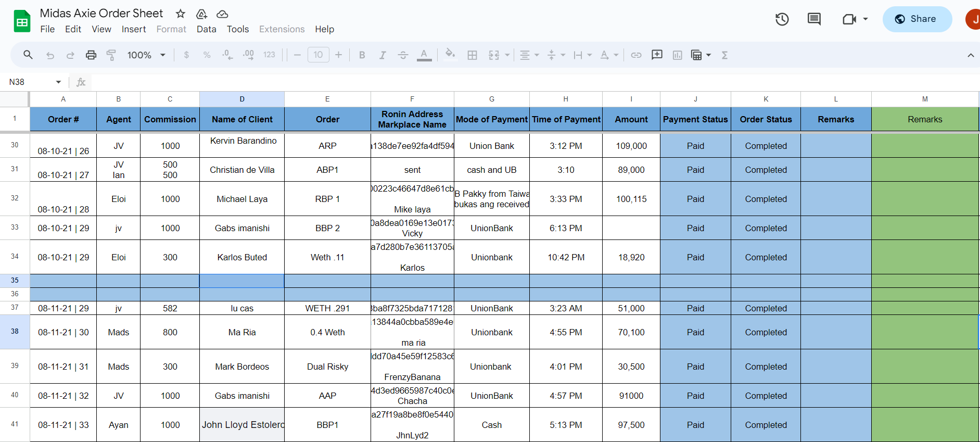The image size is (980, 442).
Task: Click the print icon in toolbar
Action: click(91, 55)
